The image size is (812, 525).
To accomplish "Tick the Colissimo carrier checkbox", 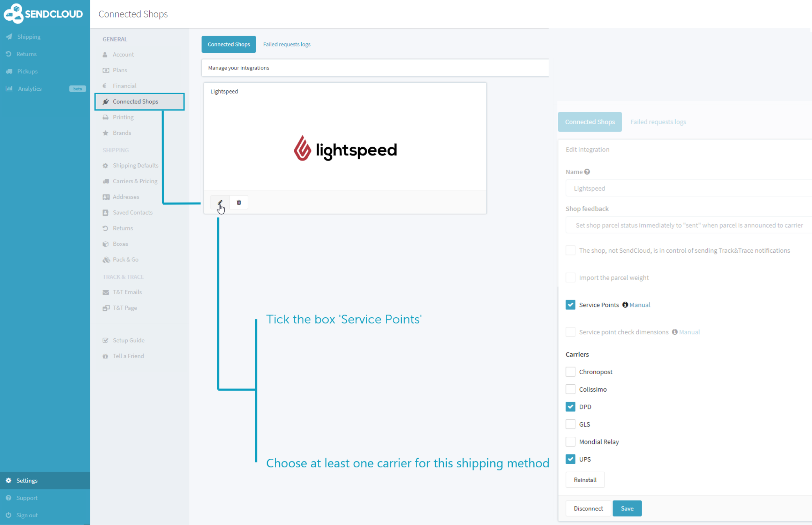I will 570,389.
